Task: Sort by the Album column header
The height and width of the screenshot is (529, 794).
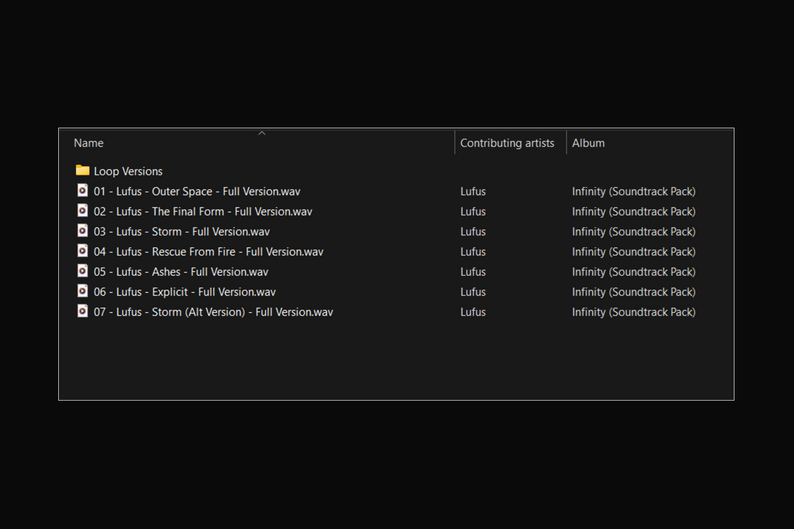Action: (x=588, y=143)
